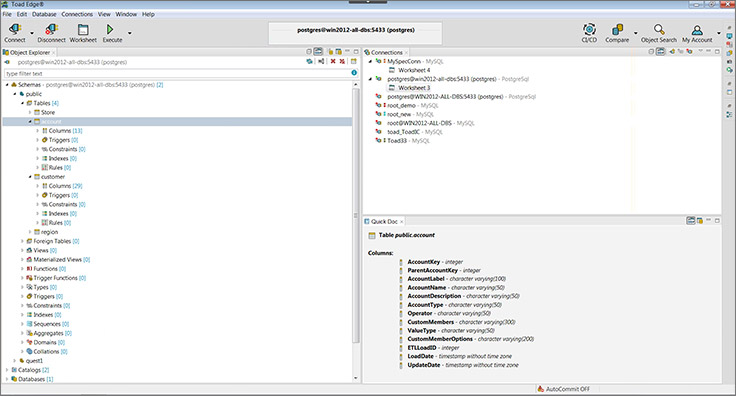This screenshot has width=736, height=396.
Task: Open the Connections menu
Action: [77, 14]
